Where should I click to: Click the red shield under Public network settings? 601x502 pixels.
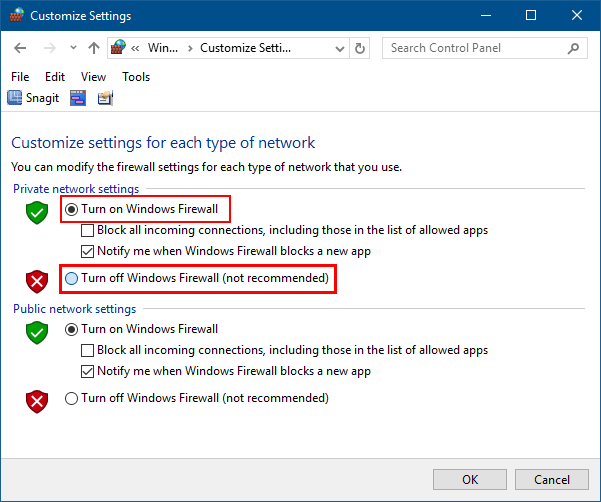tap(37, 401)
